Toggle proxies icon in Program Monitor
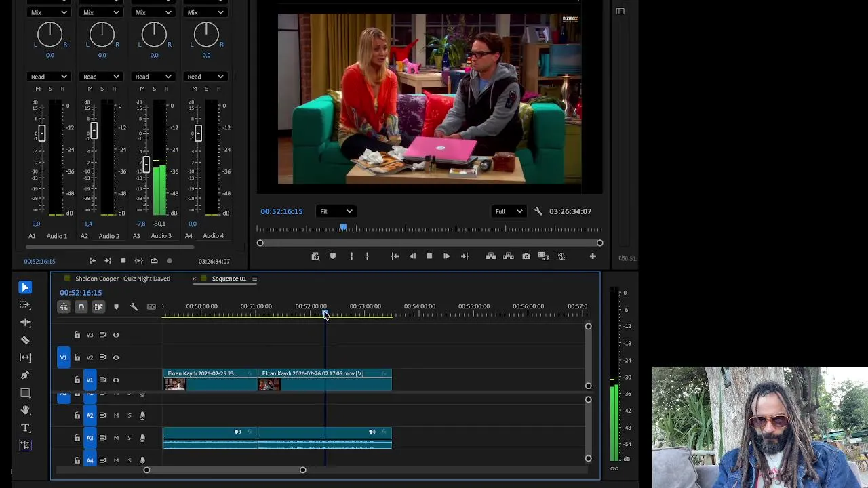868x488 pixels. point(561,256)
